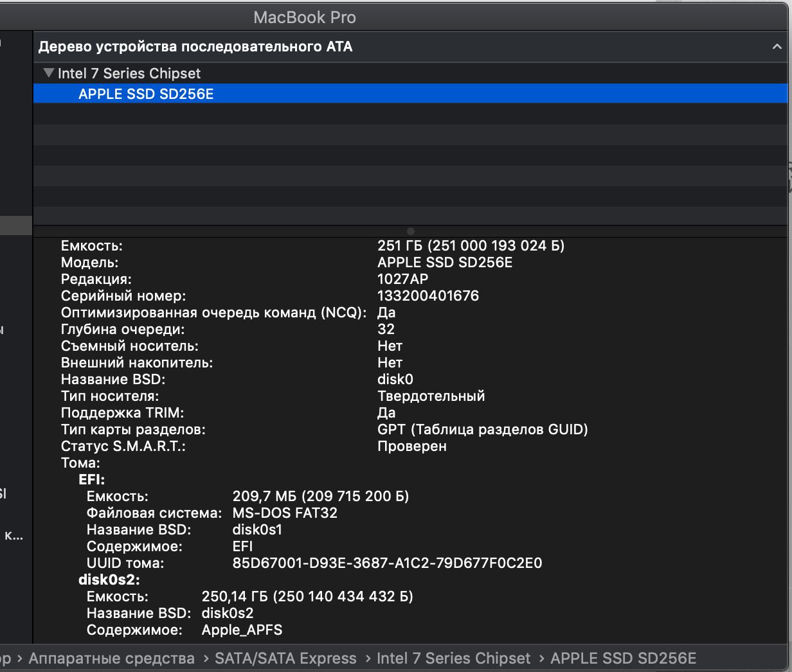Click the 'MacBook Pro' window title
The height and width of the screenshot is (672, 792).
[305, 17]
